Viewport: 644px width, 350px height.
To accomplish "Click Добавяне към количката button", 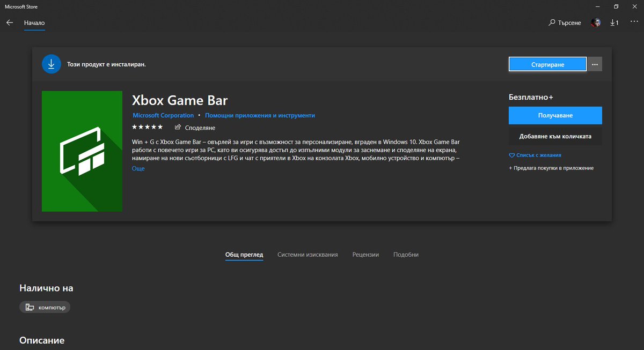I will click(x=555, y=136).
